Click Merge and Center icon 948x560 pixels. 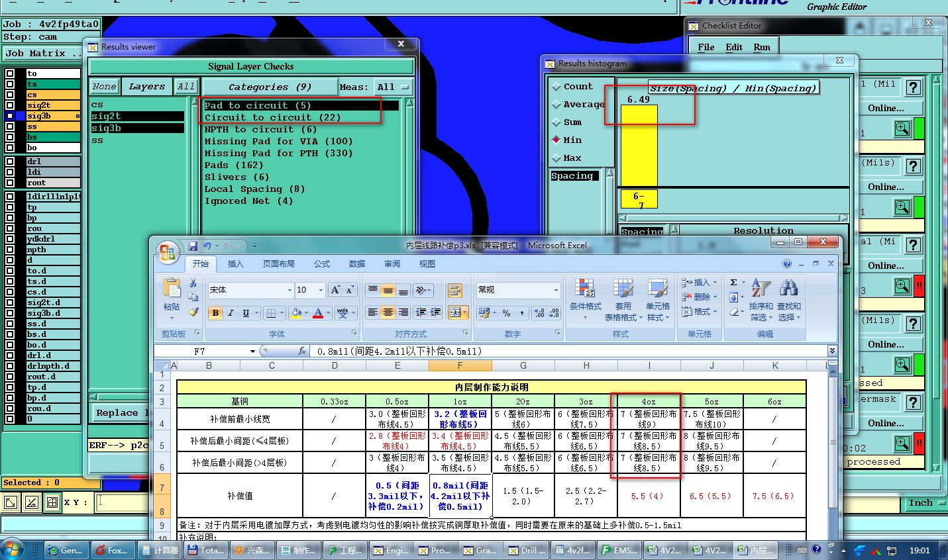click(455, 312)
